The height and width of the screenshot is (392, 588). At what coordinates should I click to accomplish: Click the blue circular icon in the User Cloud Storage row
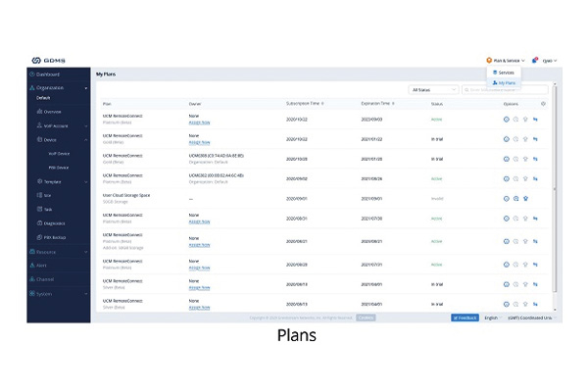(x=507, y=199)
